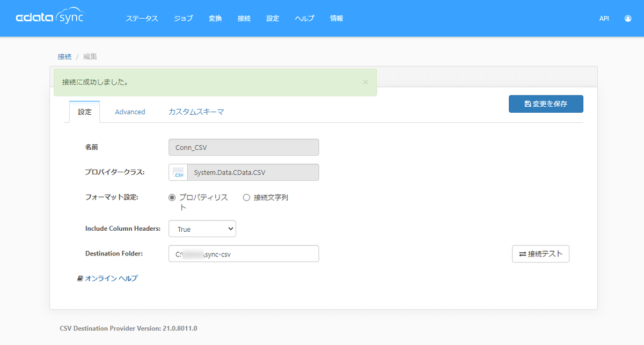Open the ジョブ menu
This screenshot has width=644, height=345.
184,18
